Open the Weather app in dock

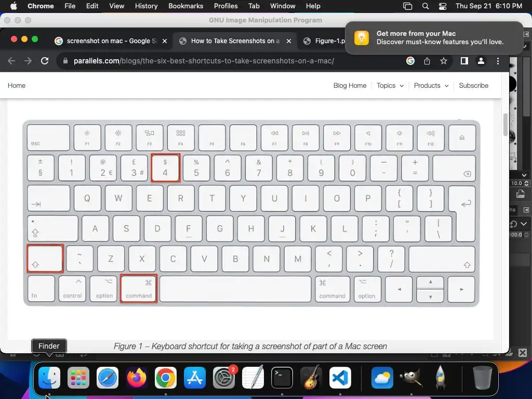382,378
